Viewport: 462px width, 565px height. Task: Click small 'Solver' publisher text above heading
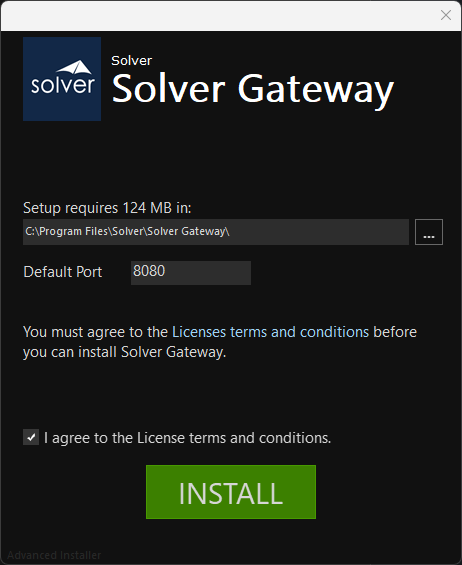point(132,61)
